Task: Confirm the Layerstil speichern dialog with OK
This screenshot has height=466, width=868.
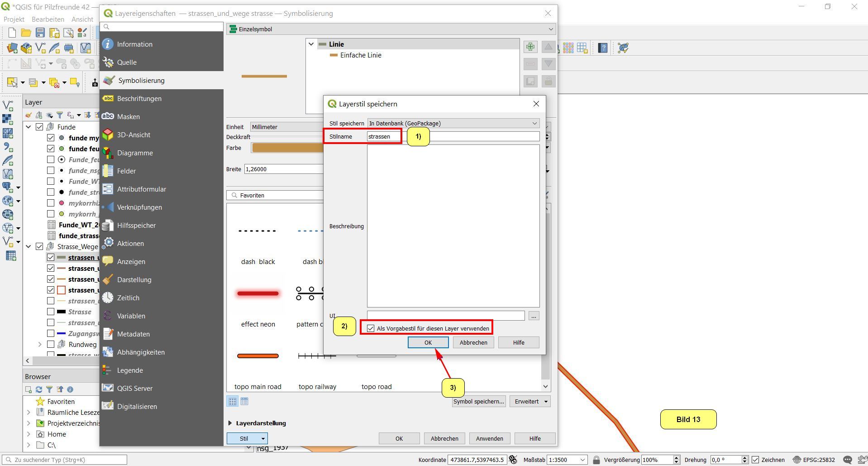Action: [428, 342]
